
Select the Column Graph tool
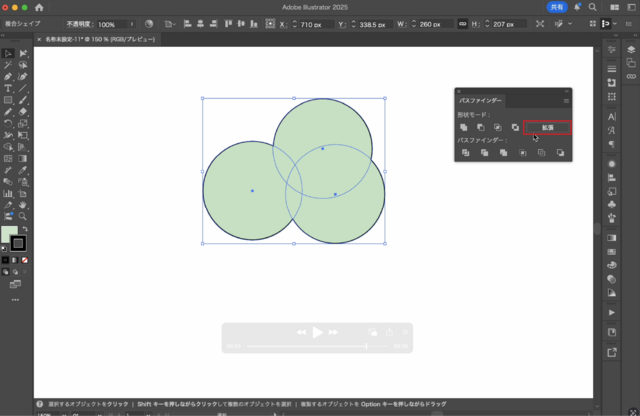(x=8, y=194)
